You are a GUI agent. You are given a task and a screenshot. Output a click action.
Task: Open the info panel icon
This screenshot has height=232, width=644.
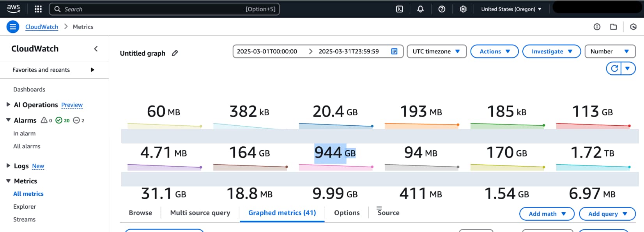click(597, 27)
